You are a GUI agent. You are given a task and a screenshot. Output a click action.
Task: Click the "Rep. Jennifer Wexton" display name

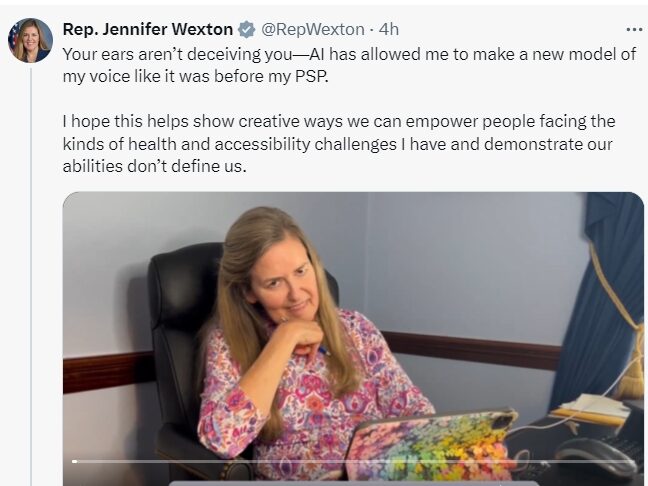click(x=148, y=29)
